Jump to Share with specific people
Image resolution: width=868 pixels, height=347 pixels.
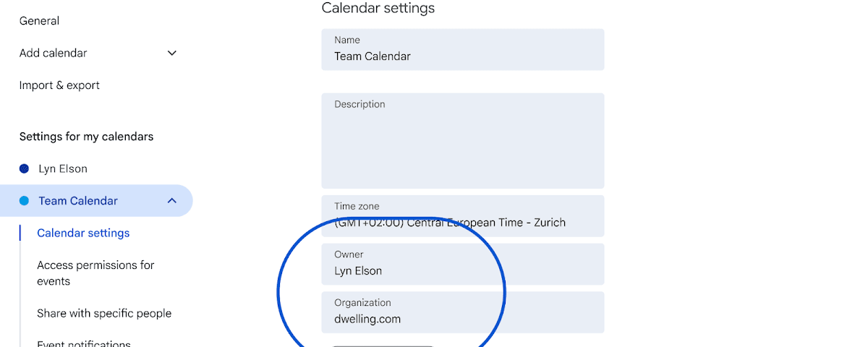(x=104, y=313)
